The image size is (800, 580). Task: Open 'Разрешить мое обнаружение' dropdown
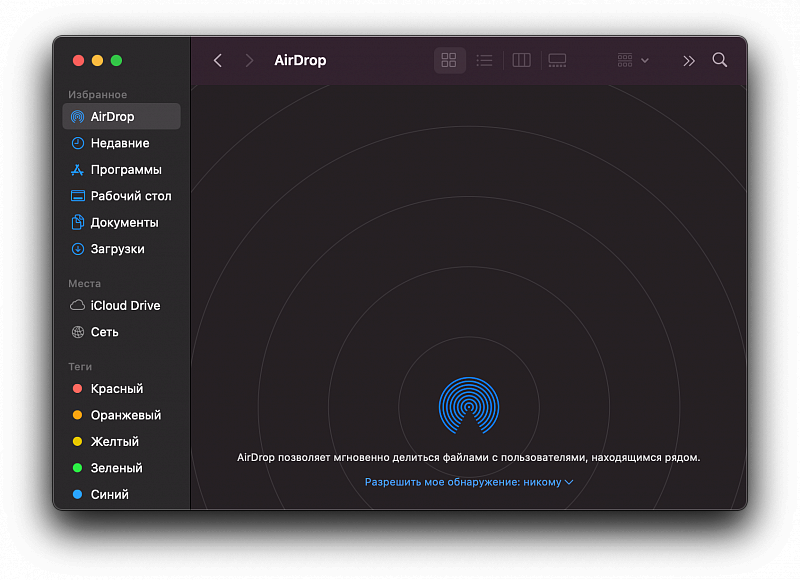click(468, 482)
